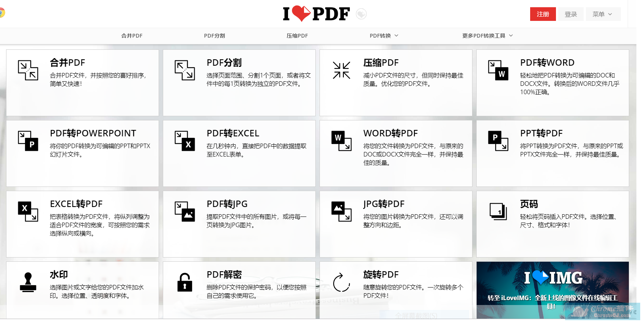The width and height of the screenshot is (644, 324).
Task: Click the 页码 page number icon
Action: (x=498, y=212)
